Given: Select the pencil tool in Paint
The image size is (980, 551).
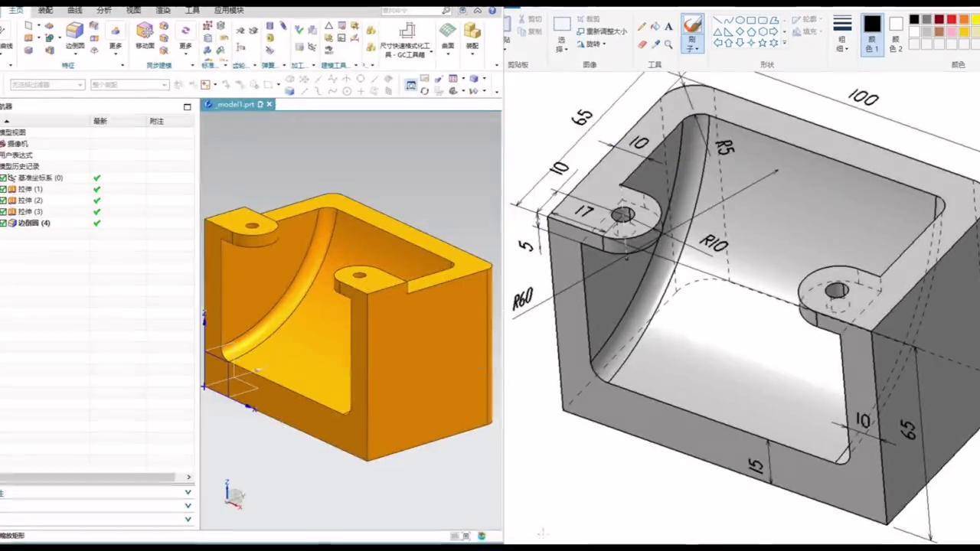Looking at the screenshot, I should (642, 27).
